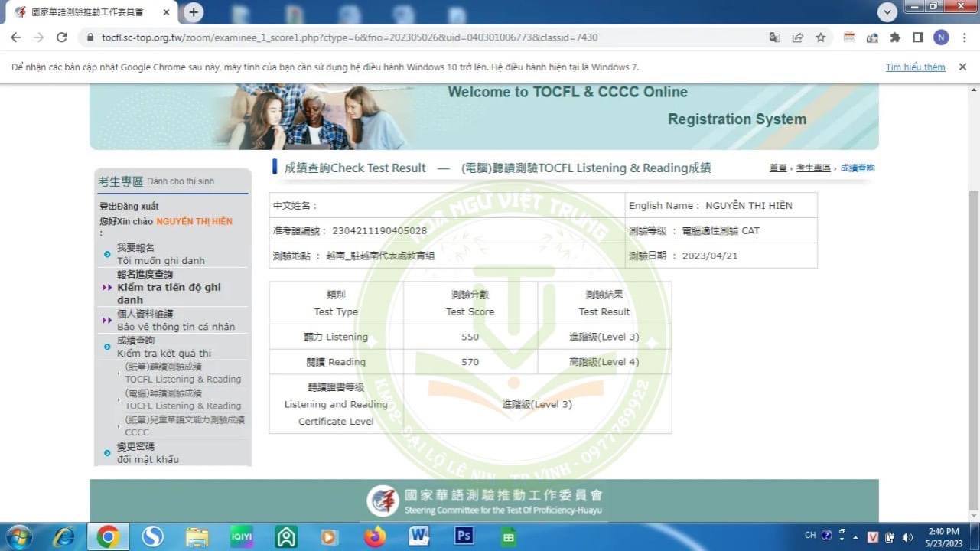Click the test date 2023/04/21
The height and width of the screenshot is (551, 980).
[710, 256]
